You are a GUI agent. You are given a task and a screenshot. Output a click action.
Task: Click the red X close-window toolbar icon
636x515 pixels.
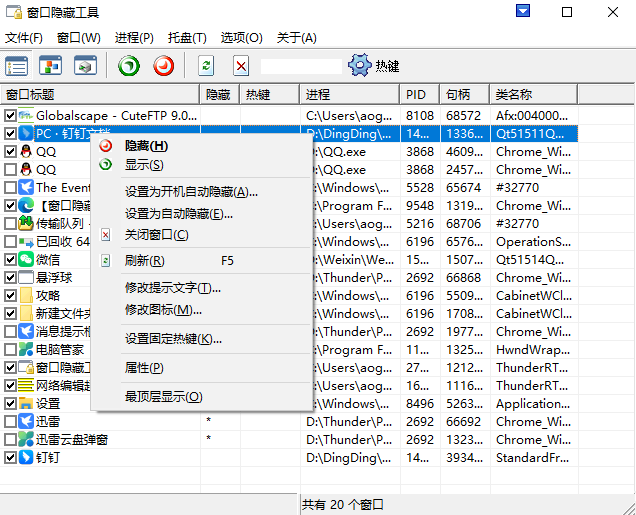coord(241,66)
